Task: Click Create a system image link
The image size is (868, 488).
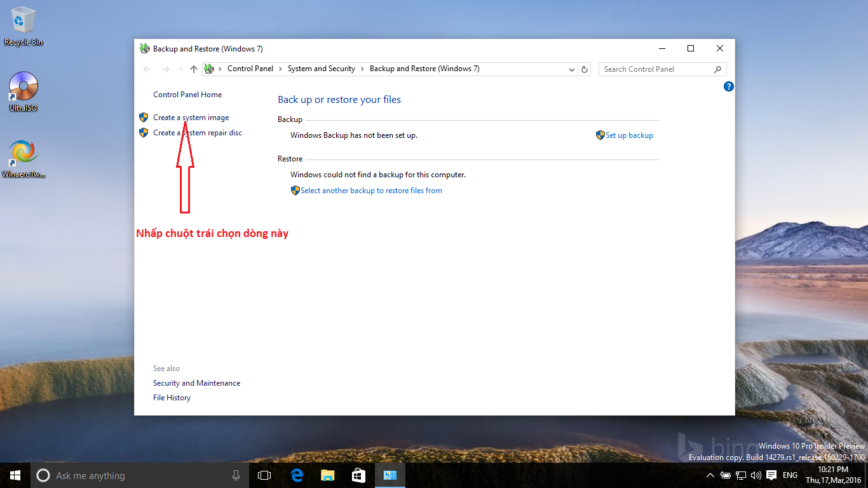Action: click(191, 118)
